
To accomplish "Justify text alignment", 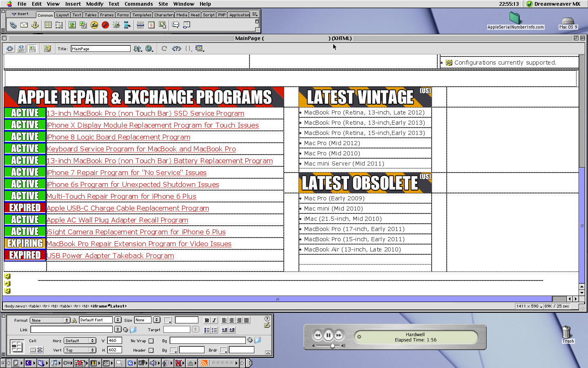I will 246,320.
